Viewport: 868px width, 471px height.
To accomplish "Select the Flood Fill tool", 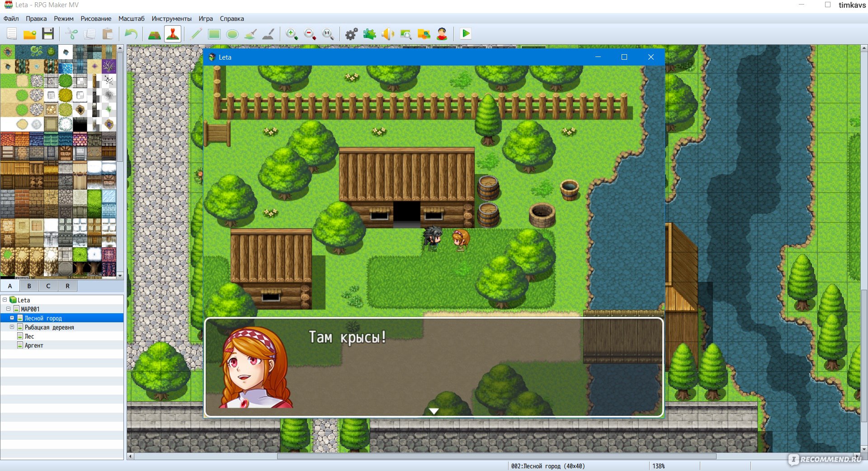I will (250, 34).
